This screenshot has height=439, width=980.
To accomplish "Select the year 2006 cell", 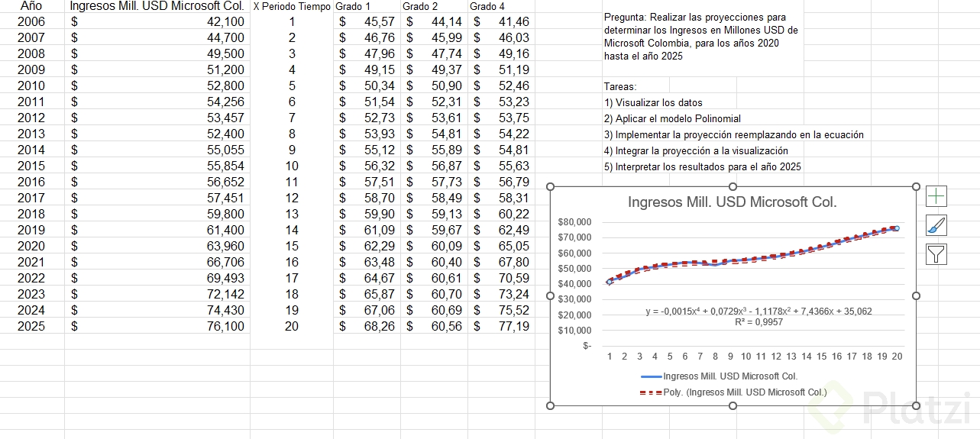I will 32,21.
